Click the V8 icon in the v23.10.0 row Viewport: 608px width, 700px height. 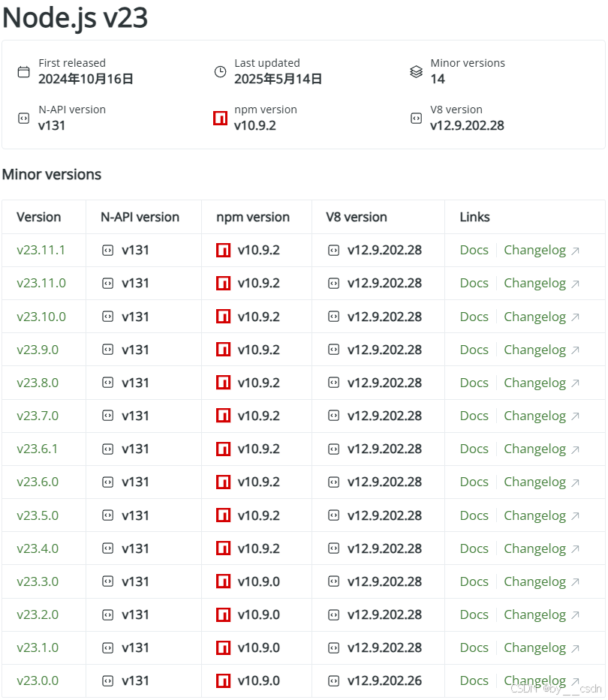tap(334, 317)
